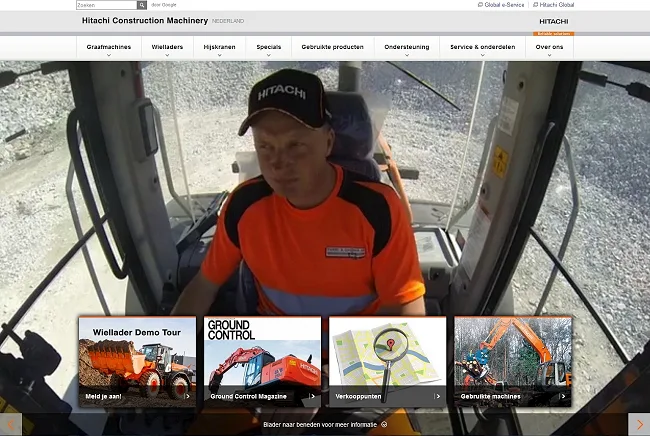Click arrow on Ground Control Magazine tile
The image size is (650, 436).
click(312, 396)
